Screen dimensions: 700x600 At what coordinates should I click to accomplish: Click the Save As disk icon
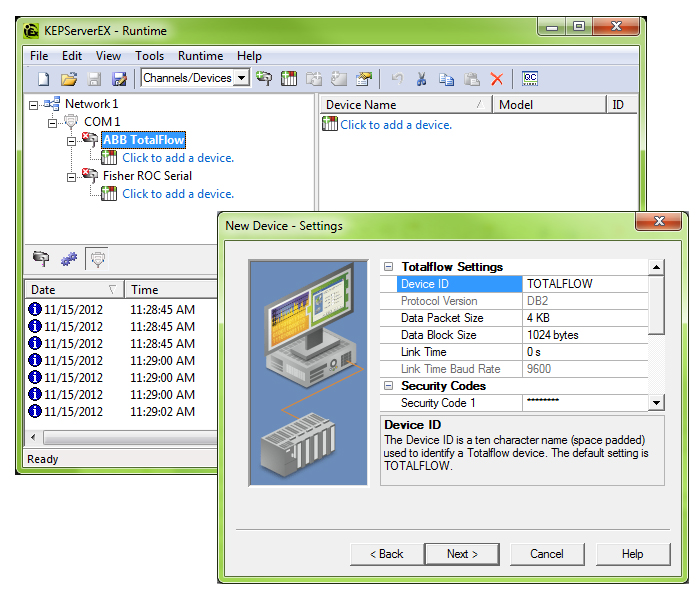119,78
